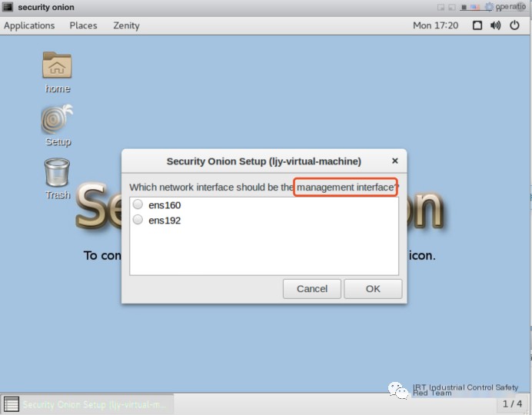Click the volume speaker icon
532x415 pixels.
(x=495, y=25)
